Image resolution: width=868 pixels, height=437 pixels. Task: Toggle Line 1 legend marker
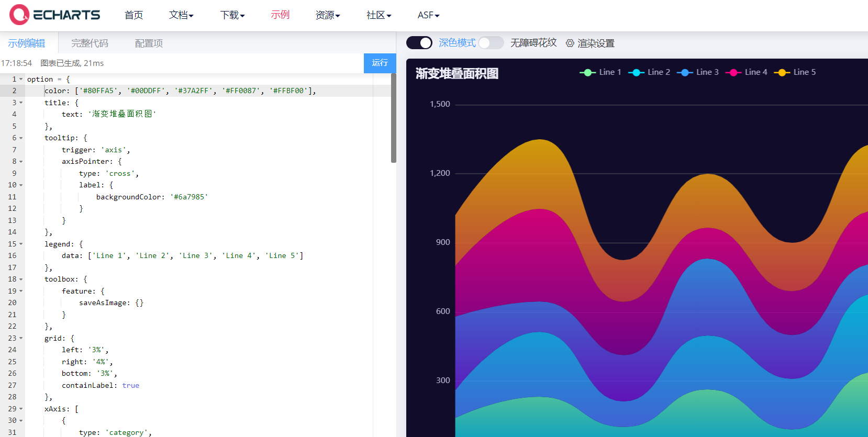(x=587, y=72)
